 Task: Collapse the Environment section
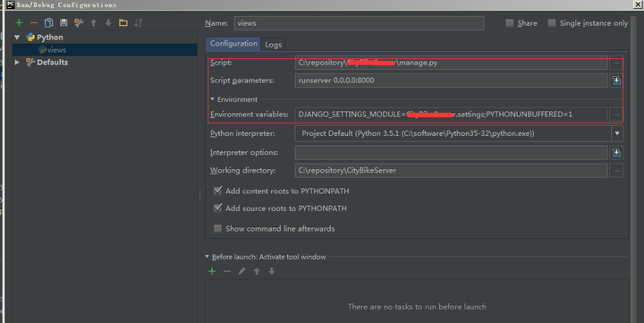[x=212, y=99]
